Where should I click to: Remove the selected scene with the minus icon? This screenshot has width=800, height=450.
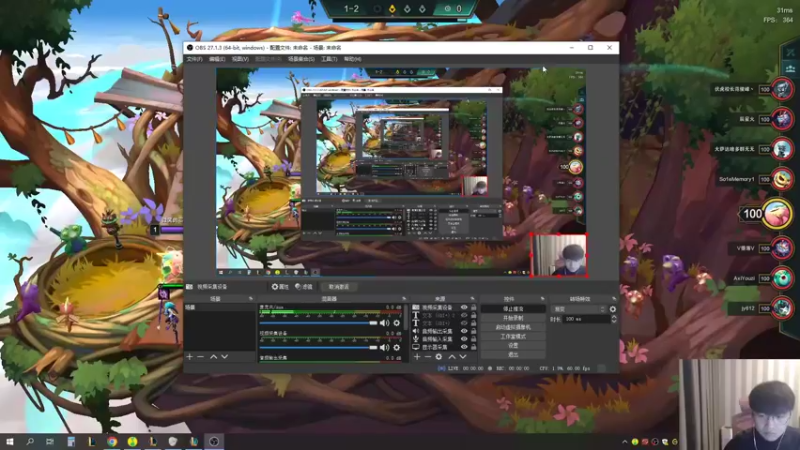pyautogui.click(x=201, y=357)
